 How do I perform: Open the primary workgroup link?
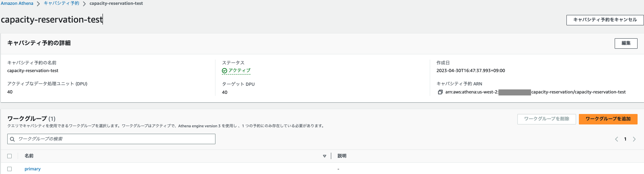(x=33, y=169)
